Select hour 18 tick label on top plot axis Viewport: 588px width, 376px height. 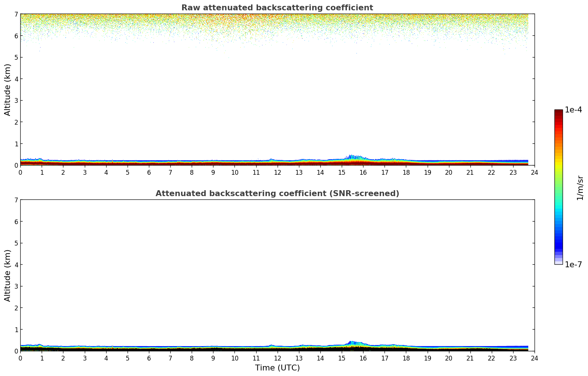pos(406,173)
